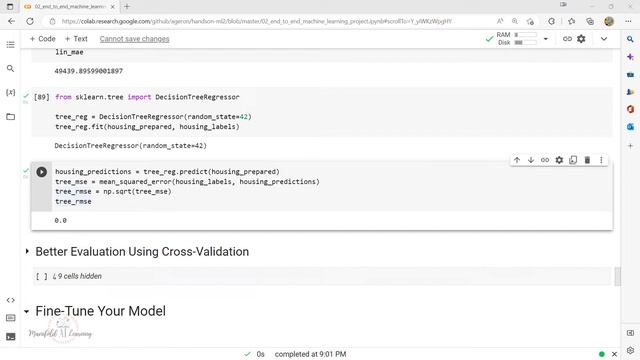Open Edge sidebar settings gear at bottom

pos(630,350)
